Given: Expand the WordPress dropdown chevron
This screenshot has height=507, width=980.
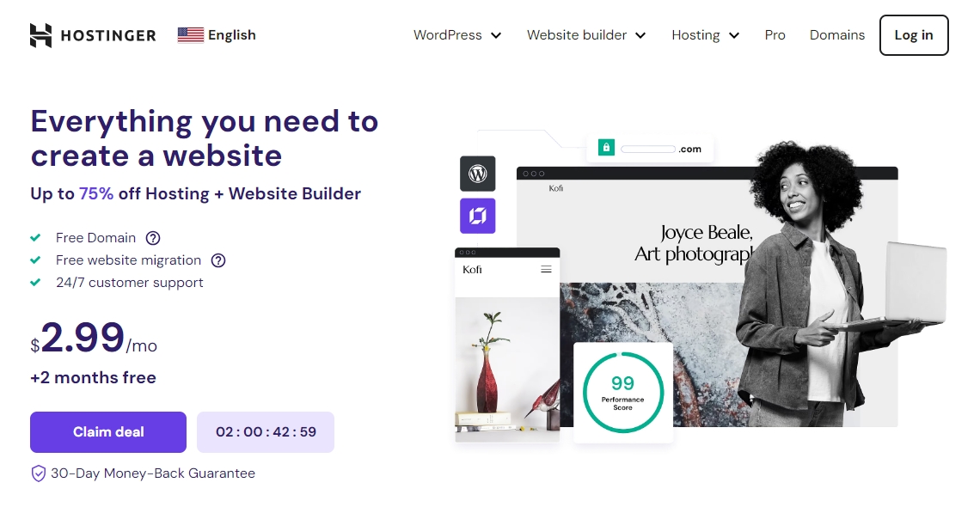Looking at the screenshot, I should click(x=496, y=35).
